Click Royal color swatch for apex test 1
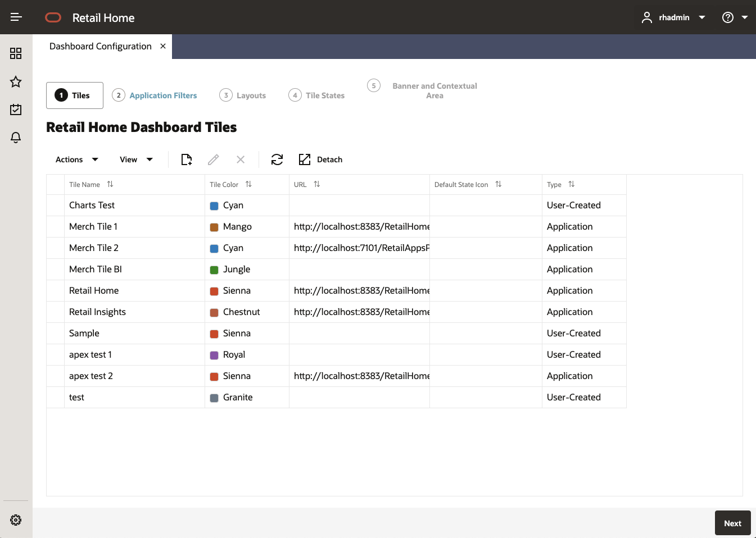The height and width of the screenshot is (538, 756). point(214,355)
